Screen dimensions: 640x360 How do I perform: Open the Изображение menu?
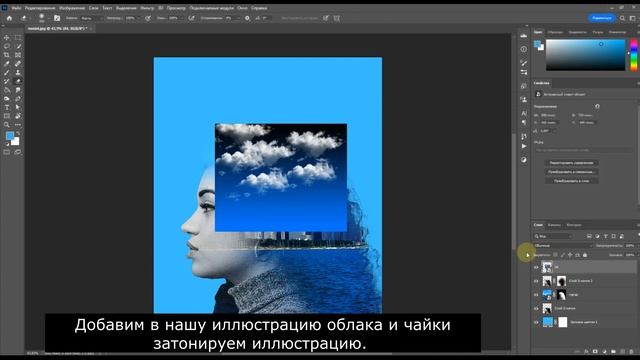pyautogui.click(x=72, y=8)
